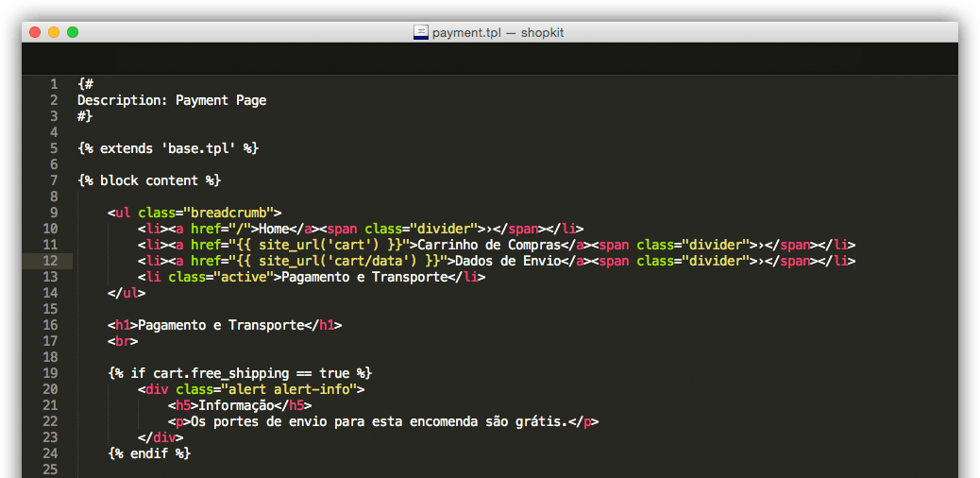Click line number 25 in gutter
Image resolution: width=980 pixels, height=478 pixels.
51,469
